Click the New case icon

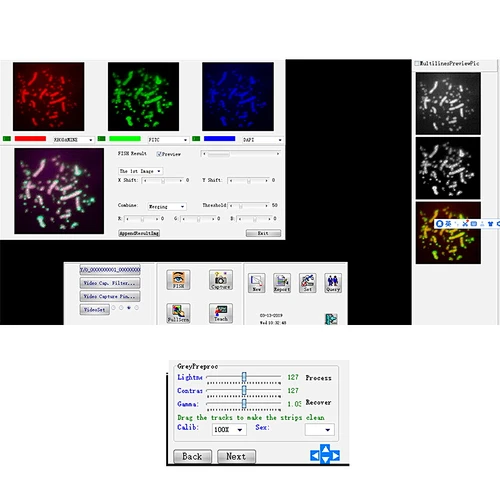[256, 283]
